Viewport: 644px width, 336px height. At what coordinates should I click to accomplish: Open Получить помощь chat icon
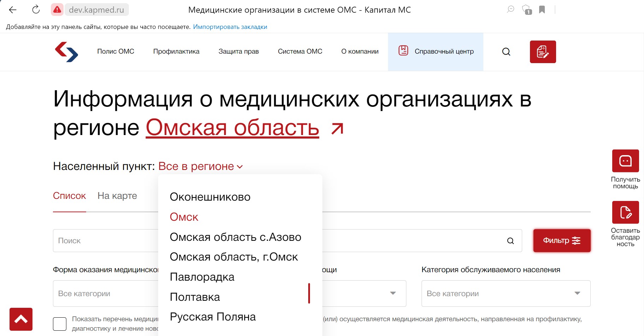[x=625, y=161]
